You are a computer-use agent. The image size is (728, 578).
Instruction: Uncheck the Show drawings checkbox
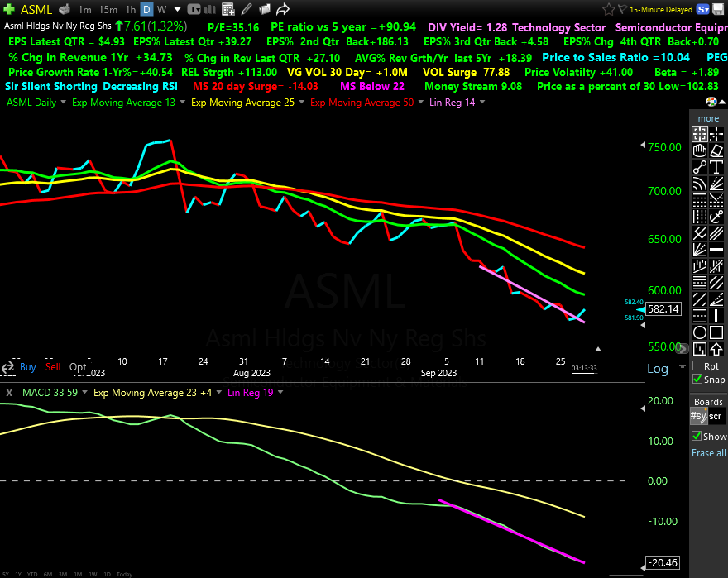click(x=697, y=437)
